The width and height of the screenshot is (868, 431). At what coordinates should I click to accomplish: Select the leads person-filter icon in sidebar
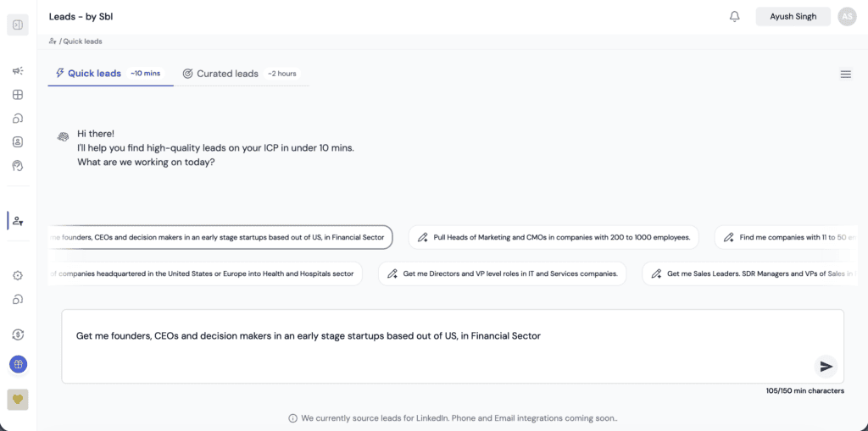pos(18,221)
